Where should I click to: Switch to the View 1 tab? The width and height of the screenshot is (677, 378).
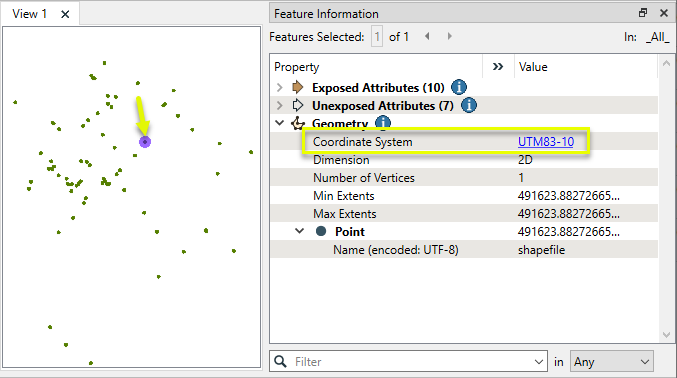[29, 14]
